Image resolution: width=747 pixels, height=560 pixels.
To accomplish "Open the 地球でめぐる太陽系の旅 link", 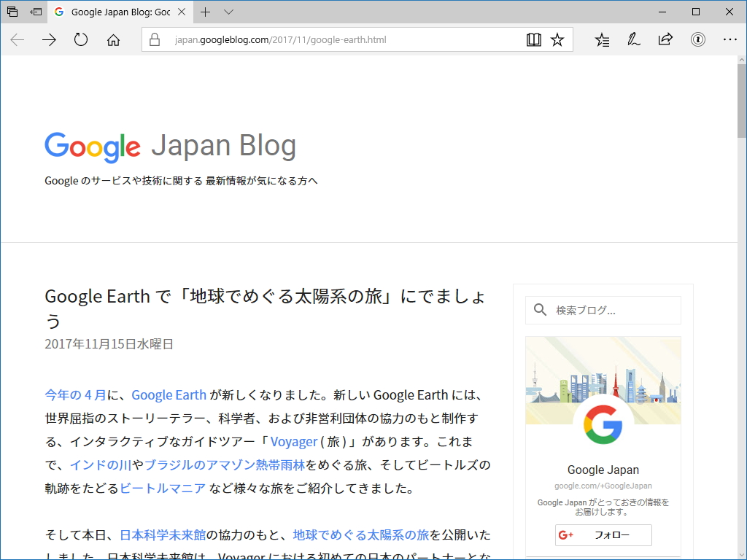I will point(360,534).
